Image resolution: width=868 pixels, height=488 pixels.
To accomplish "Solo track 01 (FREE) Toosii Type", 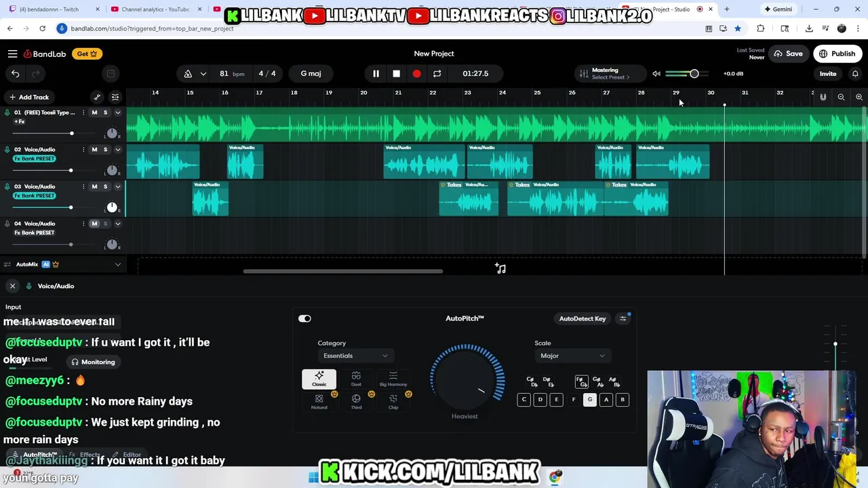I will [105, 113].
